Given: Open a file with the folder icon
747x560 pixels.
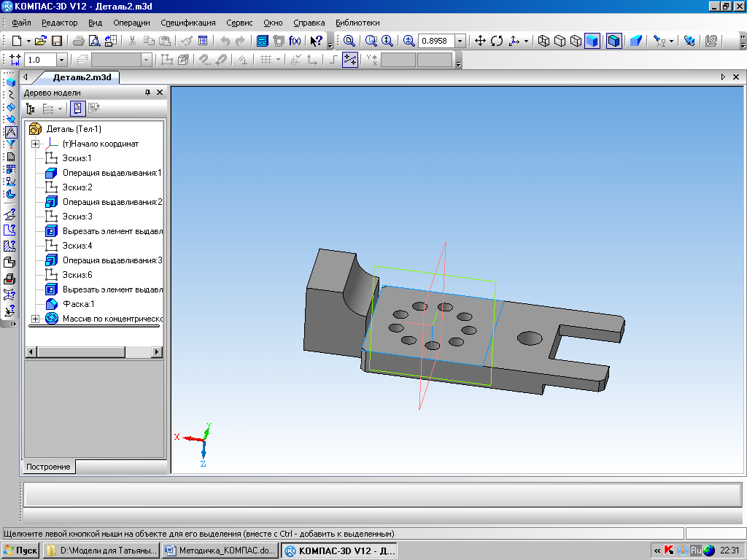Looking at the screenshot, I should 41,41.
